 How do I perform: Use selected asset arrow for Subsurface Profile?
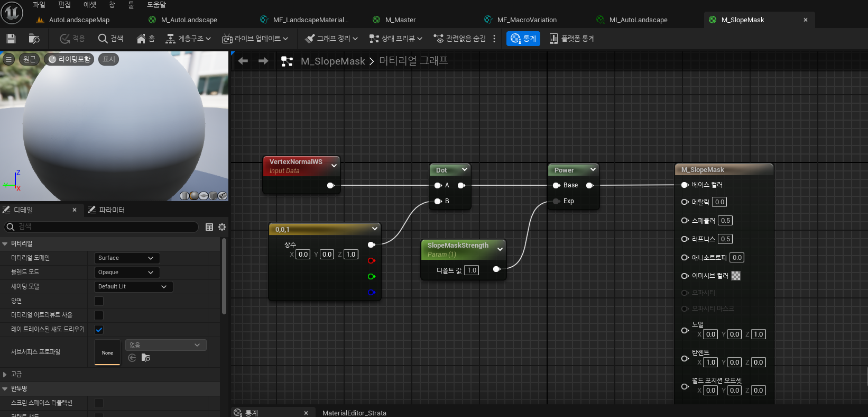pyautogui.click(x=132, y=358)
